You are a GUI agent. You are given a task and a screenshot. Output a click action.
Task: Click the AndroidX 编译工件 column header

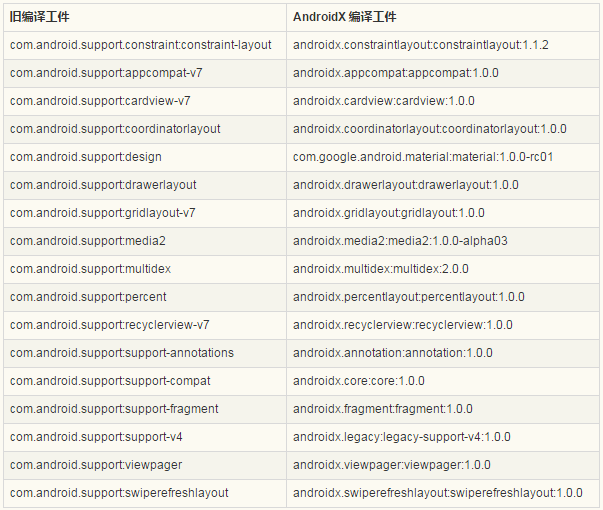click(443, 17)
